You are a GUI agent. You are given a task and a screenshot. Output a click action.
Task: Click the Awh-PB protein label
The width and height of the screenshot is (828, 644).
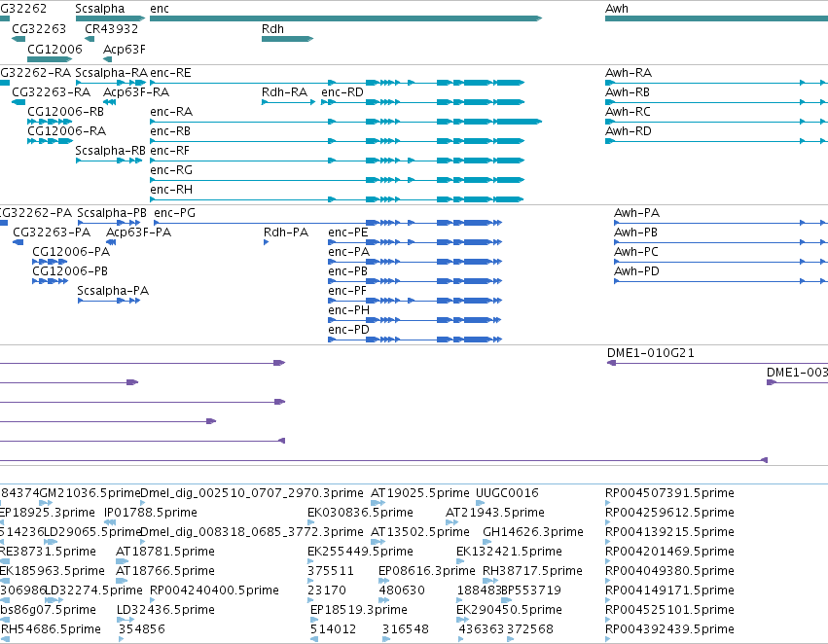pyautogui.click(x=635, y=233)
